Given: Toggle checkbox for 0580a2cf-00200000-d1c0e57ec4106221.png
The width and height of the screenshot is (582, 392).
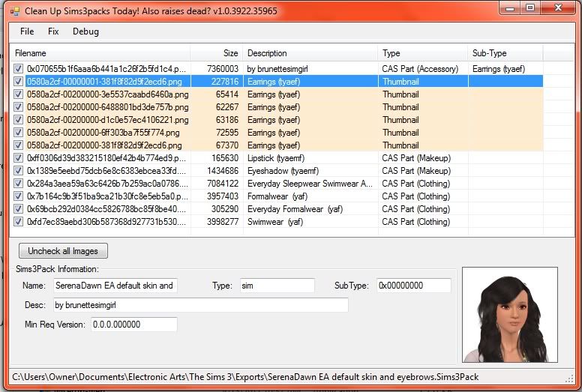Looking at the screenshot, I should 18,120.
